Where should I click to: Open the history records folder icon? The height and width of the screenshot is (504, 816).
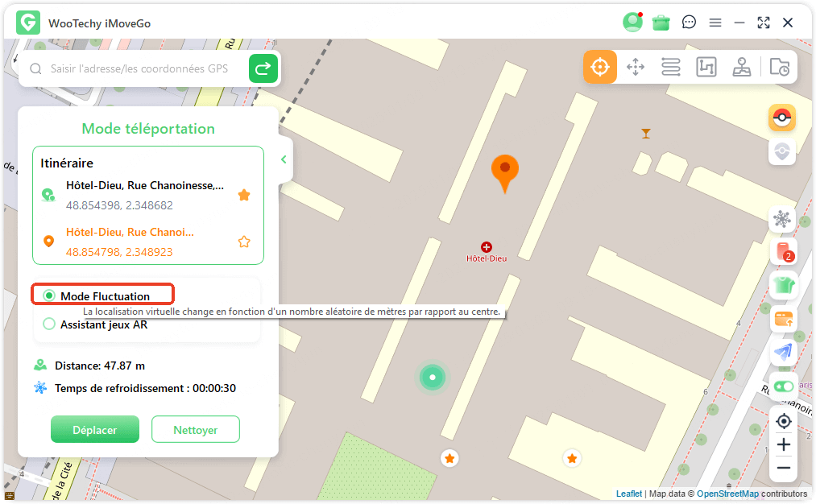779,67
